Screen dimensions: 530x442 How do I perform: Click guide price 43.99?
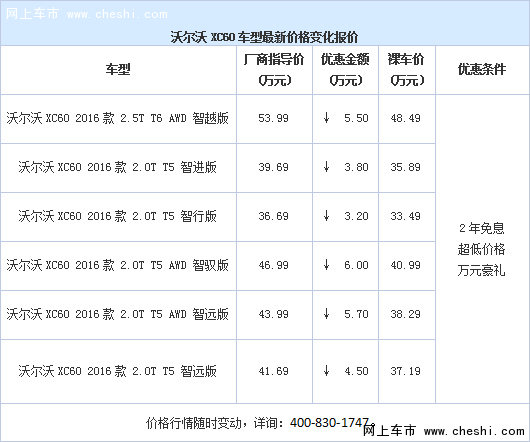click(273, 314)
